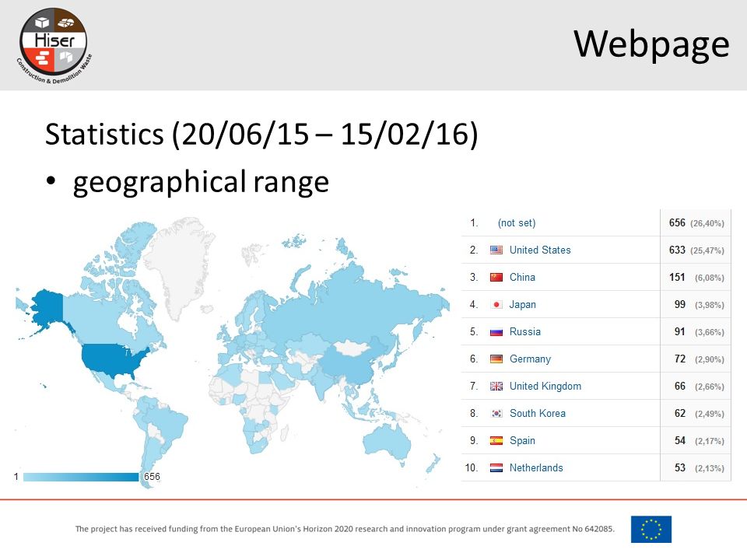The width and height of the screenshot is (747, 560).
Task: Click the Germany flag icon
Action: click(x=496, y=359)
